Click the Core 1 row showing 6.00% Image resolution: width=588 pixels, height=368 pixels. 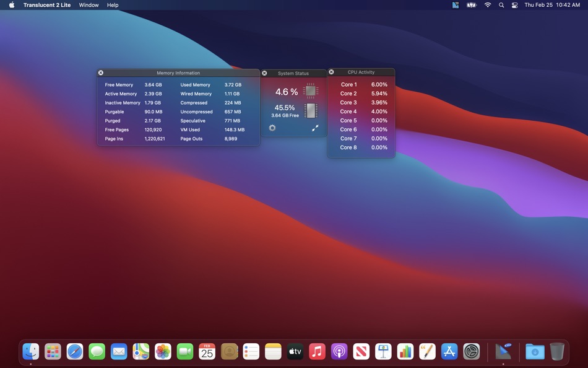pos(363,84)
